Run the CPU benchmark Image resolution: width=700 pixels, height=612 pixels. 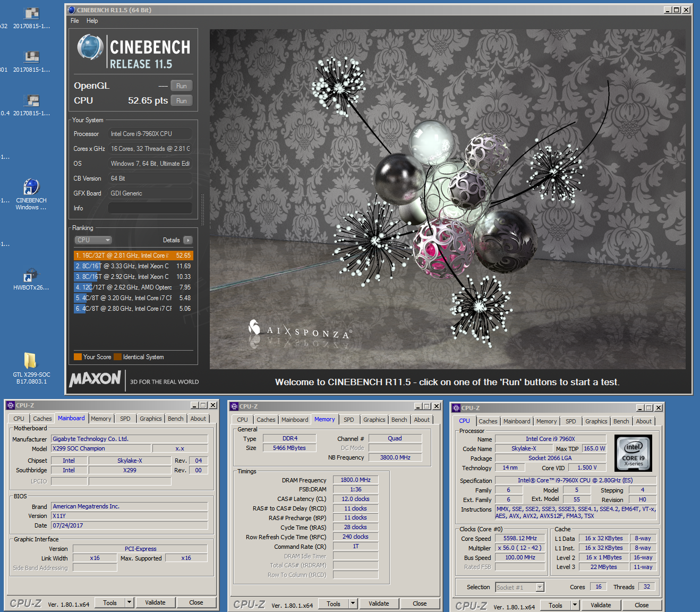[x=182, y=101]
